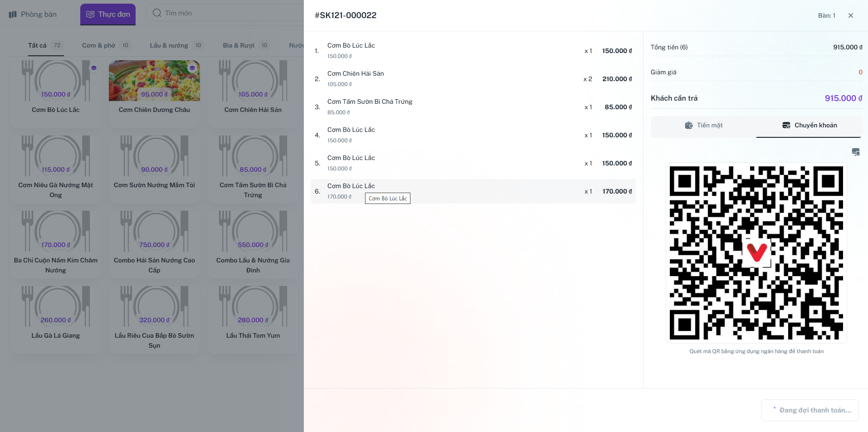Open the Phòng bàn tab icon
The height and width of the screenshot is (432, 868).
pyautogui.click(x=13, y=15)
